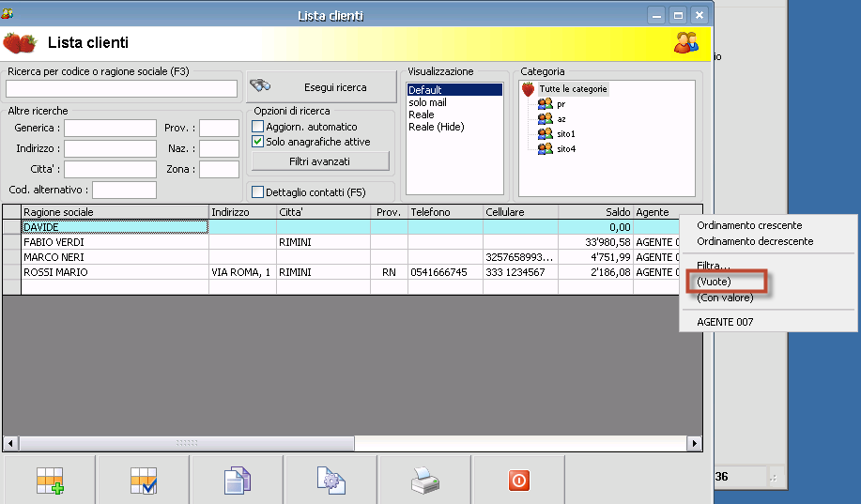This screenshot has width=861, height=504.
Task: Filter by AGENTE 007 in menu
Action: [725, 322]
